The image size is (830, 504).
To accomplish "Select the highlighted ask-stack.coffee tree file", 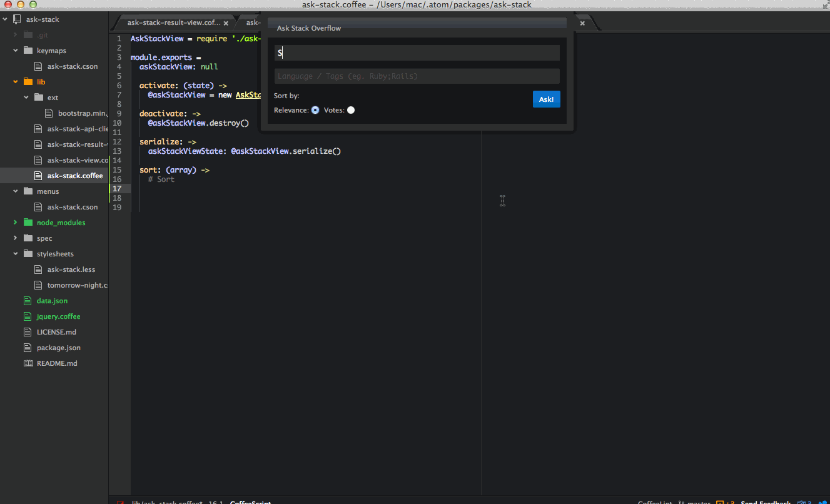I will 75,176.
